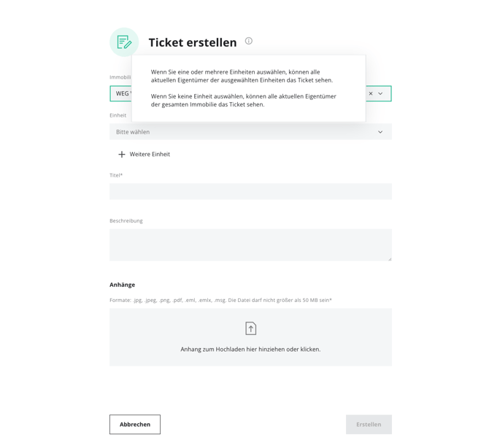Click the plus icon for Weitere Einheit

pos(122,155)
